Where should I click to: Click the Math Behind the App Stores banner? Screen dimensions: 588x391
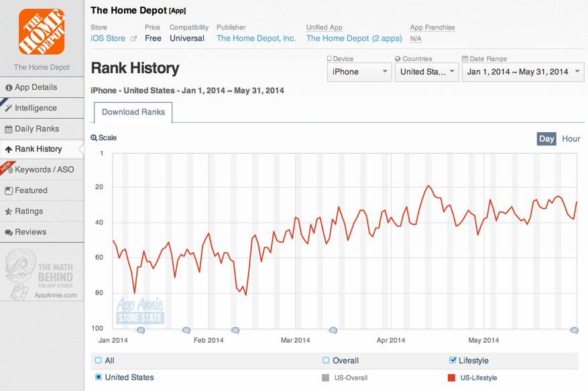tap(42, 274)
